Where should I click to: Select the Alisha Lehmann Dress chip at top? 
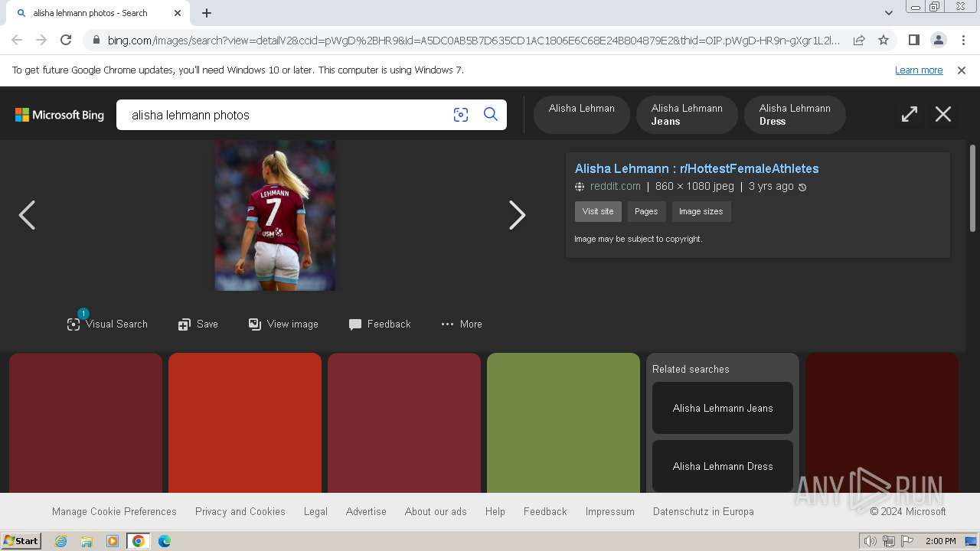click(795, 114)
